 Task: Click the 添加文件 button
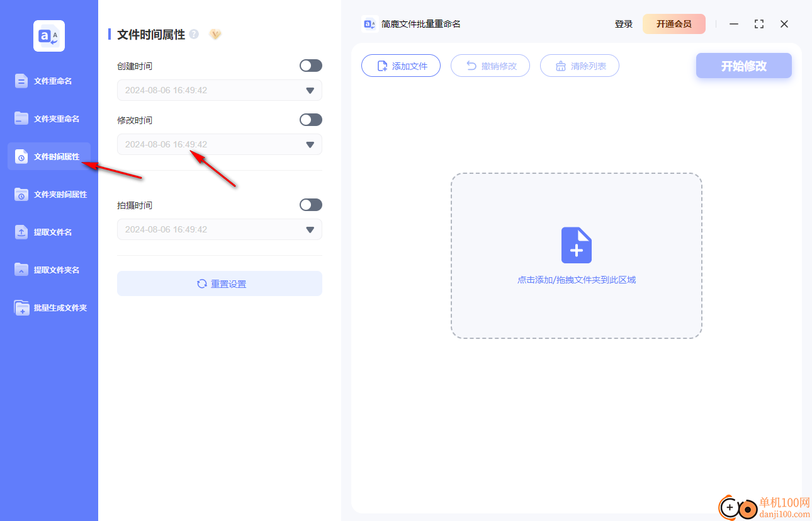(x=401, y=66)
